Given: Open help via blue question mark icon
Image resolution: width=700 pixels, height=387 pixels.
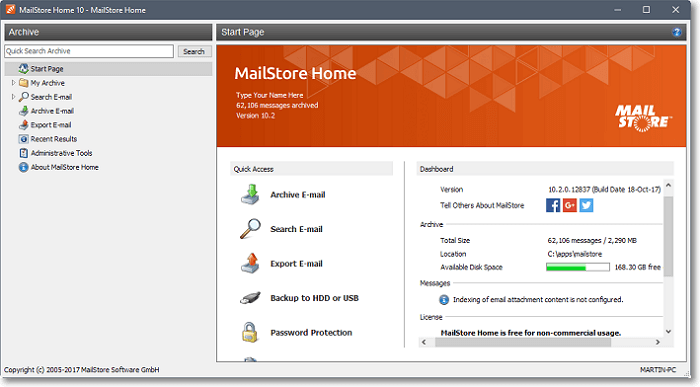Looking at the screenshot, I should 677,32.
